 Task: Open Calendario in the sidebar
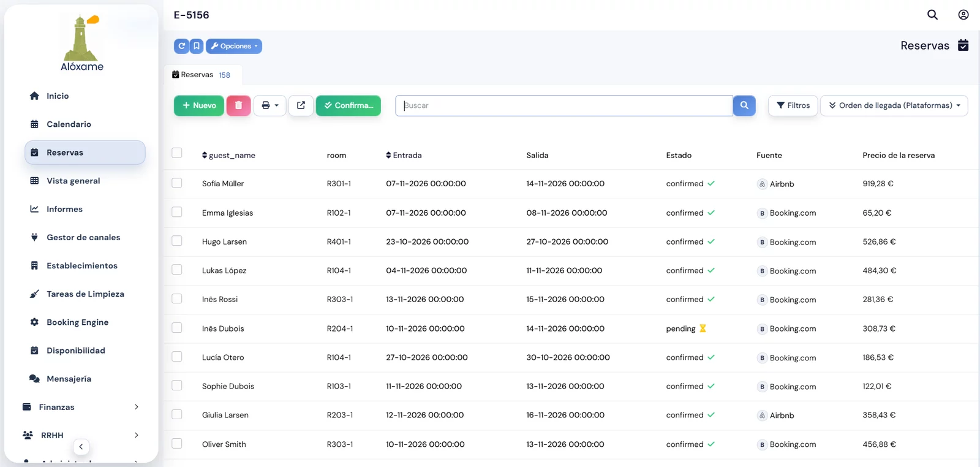click(69, 124)
